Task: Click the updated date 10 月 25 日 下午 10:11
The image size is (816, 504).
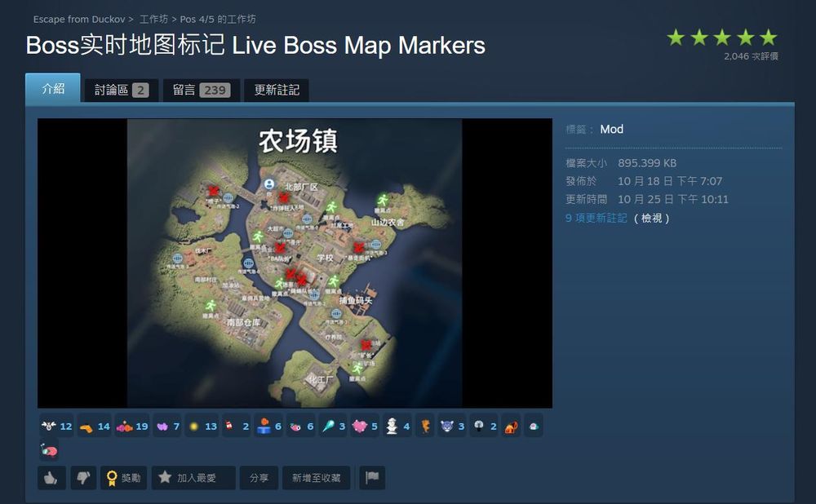Action: click(673, 199)
